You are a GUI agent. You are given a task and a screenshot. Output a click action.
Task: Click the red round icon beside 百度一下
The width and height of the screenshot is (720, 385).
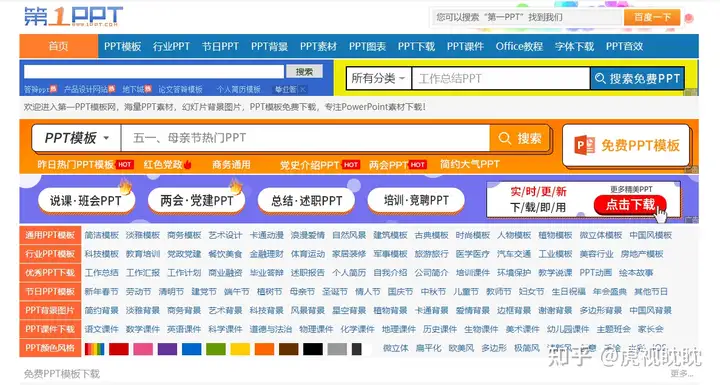point(688,18)
